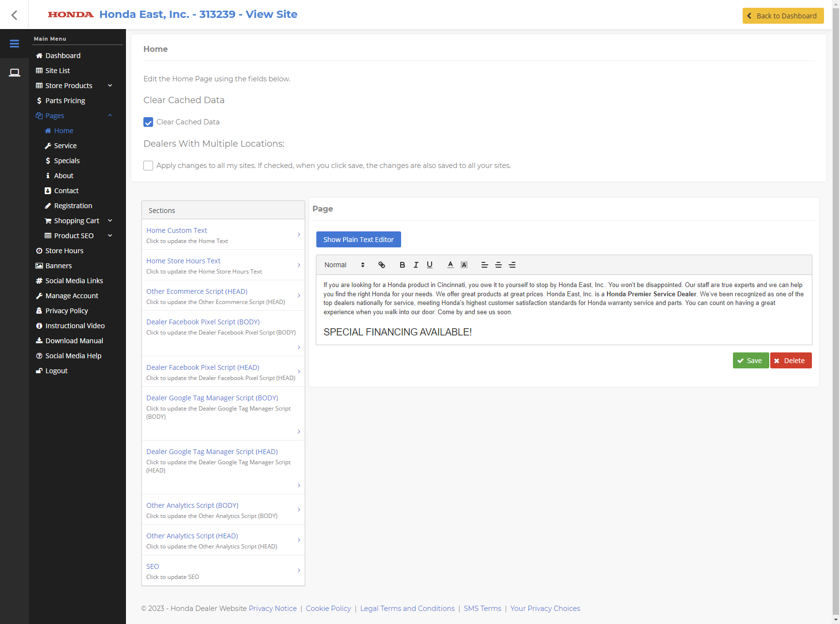This screenshot has height=624, width=840.
Task: Expand the Shopping Cart submenu
Action: pos(110,221)
